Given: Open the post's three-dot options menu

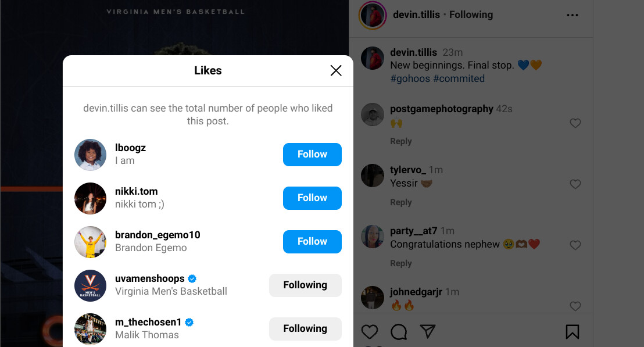Looking at the screenshot, I should coord(573,15).
